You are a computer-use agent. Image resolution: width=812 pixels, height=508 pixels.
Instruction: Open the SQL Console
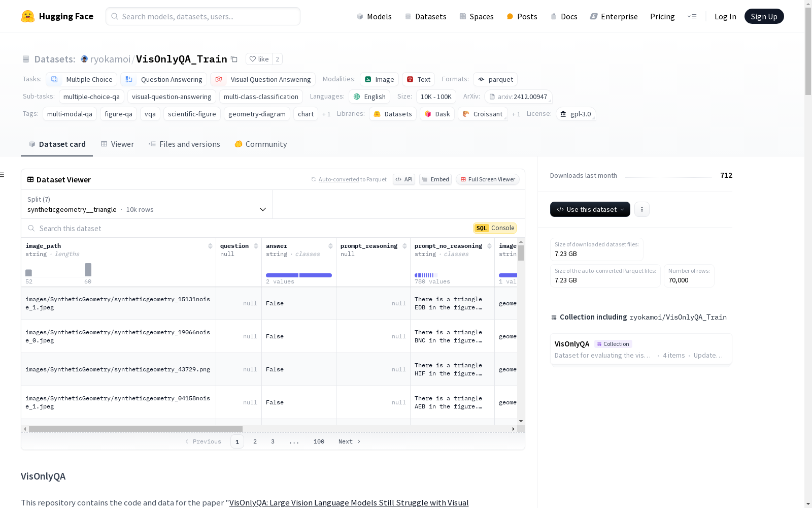(495, 228)
